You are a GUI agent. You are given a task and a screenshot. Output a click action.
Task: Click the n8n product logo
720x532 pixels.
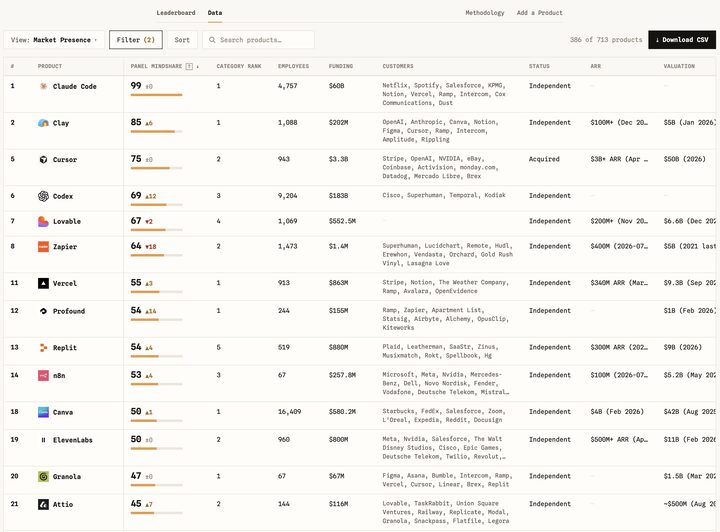tap(43, 375)
